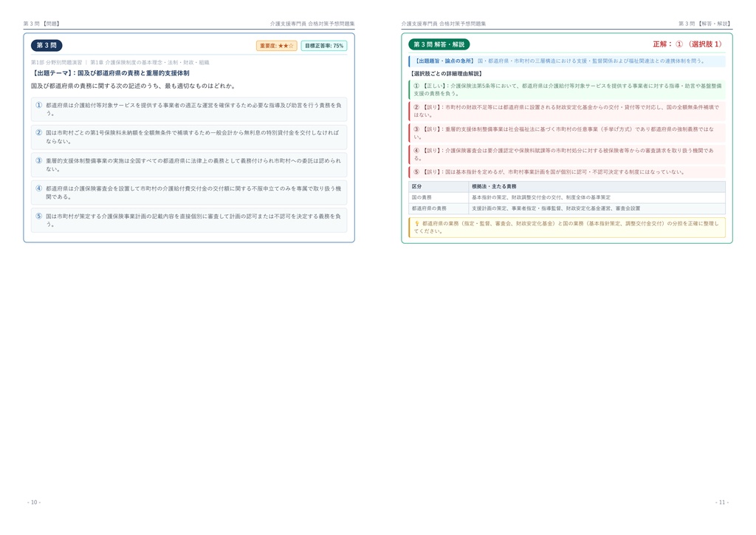This screenshot has height=535, width=756.
Task: Click '第1章 介護保険制度の基本理念・法制・財政・組織' breadcrumb
Action: pos(150,62)
